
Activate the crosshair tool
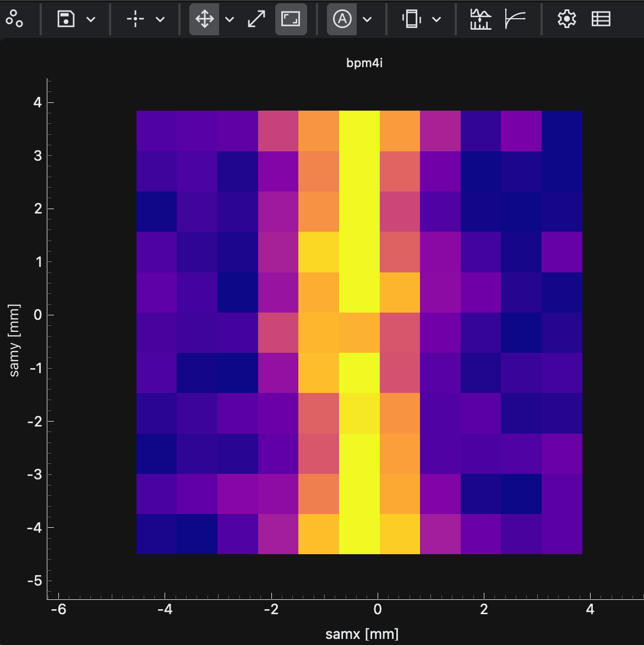click(x=135, y=19)
